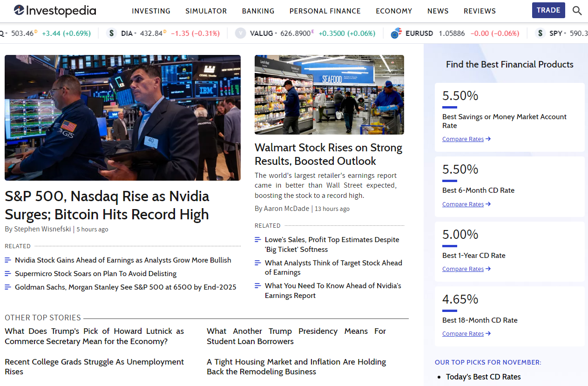Open Nvidia Stock Gains Ahead of Earnings link
The image size is (588, 386).
coord(123,260)
